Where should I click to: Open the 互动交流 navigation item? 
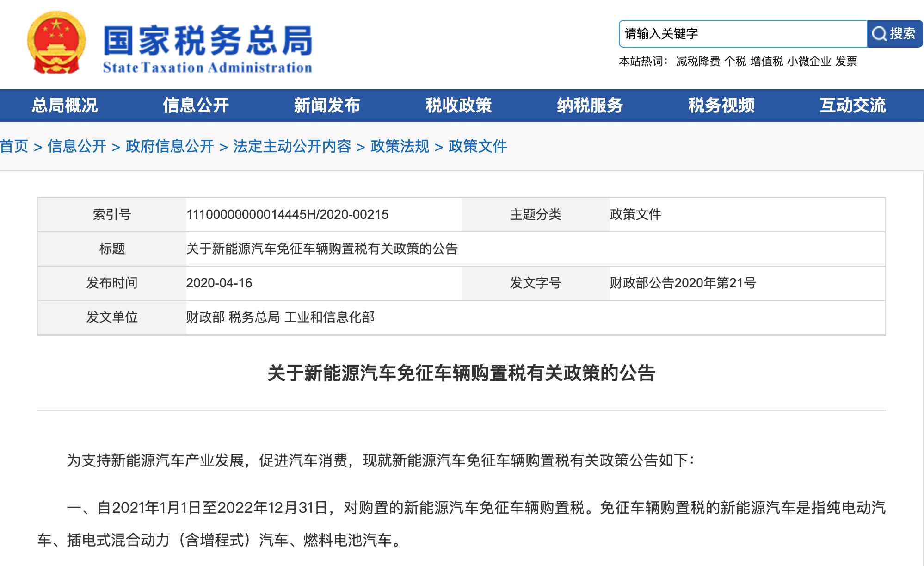pyautogui.click(x=853, y=106)
